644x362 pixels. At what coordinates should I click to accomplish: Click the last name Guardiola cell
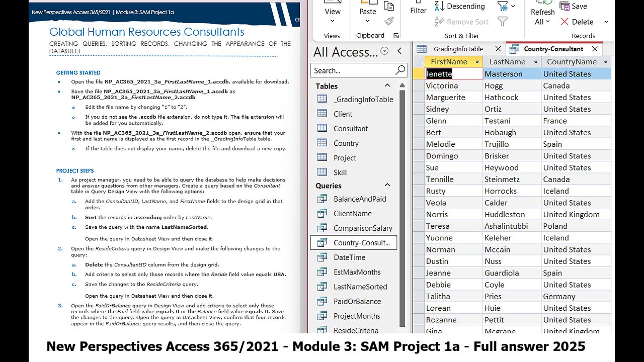click(512, 273)
